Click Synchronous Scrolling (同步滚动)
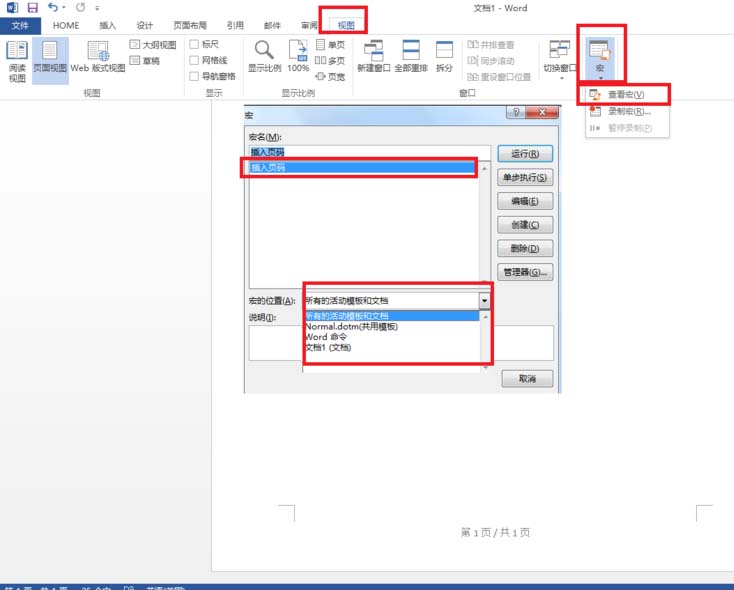This screenshot has height=590, width=734. pyautogui.click(x=491, y=60)
